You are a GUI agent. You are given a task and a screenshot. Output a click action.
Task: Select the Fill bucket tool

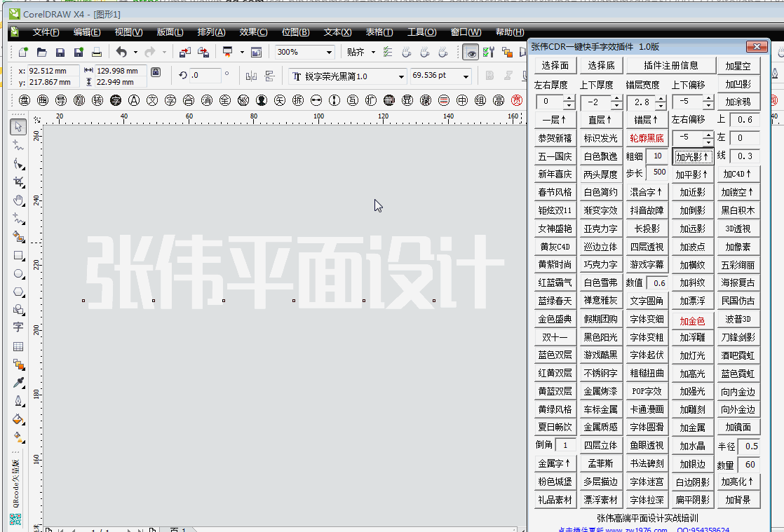(18, 418)
